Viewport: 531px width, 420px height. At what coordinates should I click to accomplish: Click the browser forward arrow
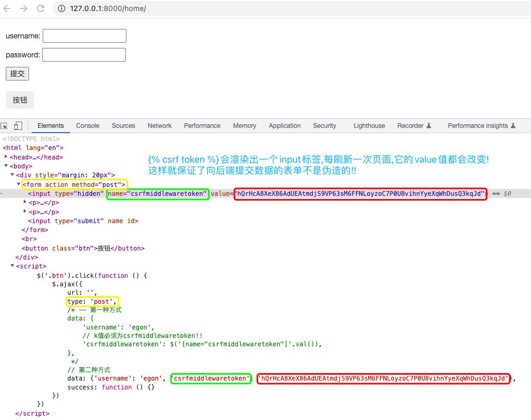coord(24,8)
